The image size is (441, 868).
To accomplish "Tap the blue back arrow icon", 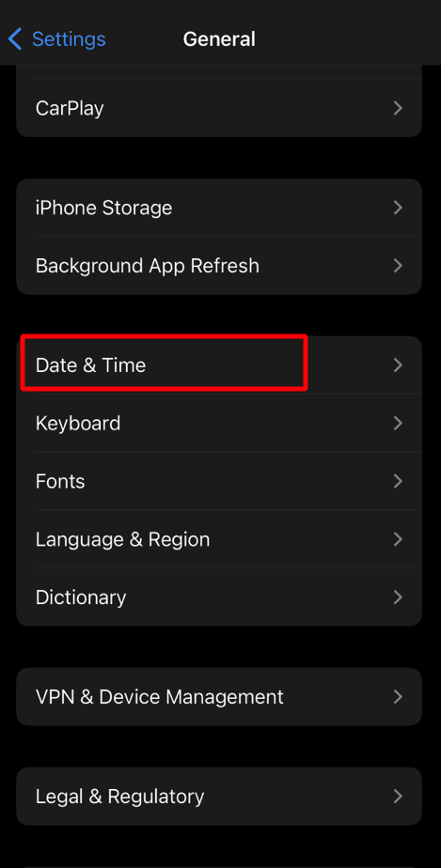I will [x=15, y=39].
